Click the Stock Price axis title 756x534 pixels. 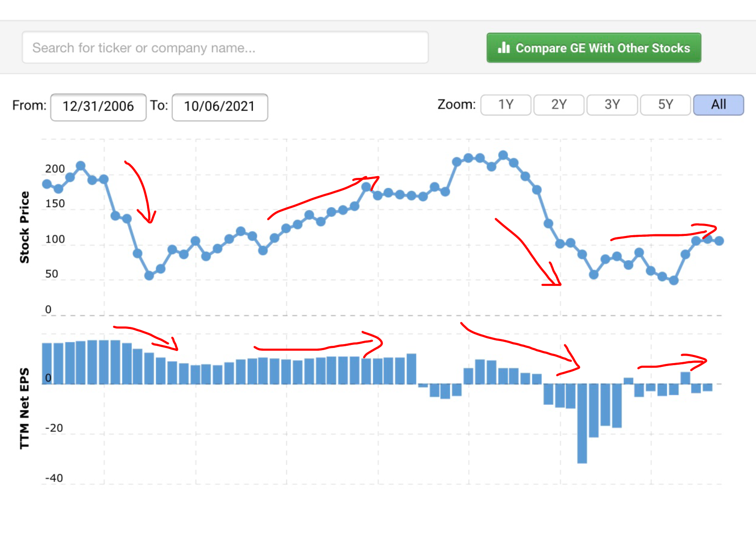(25, 227)
